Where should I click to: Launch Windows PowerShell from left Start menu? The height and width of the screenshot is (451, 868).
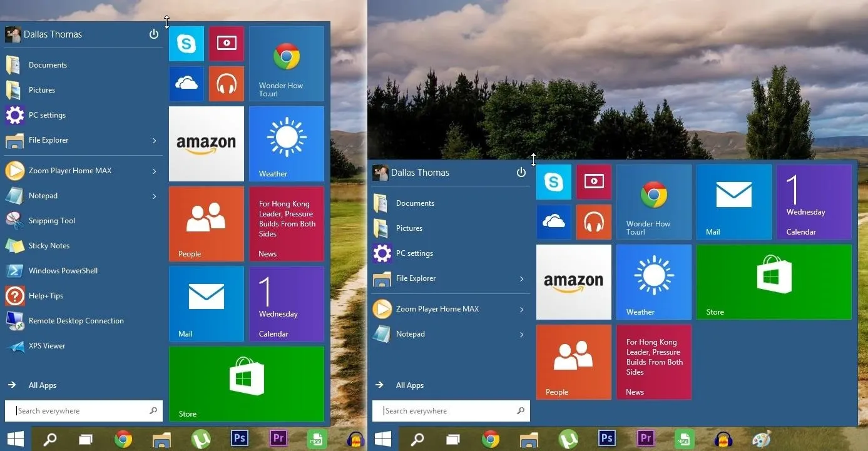(83, 271)
